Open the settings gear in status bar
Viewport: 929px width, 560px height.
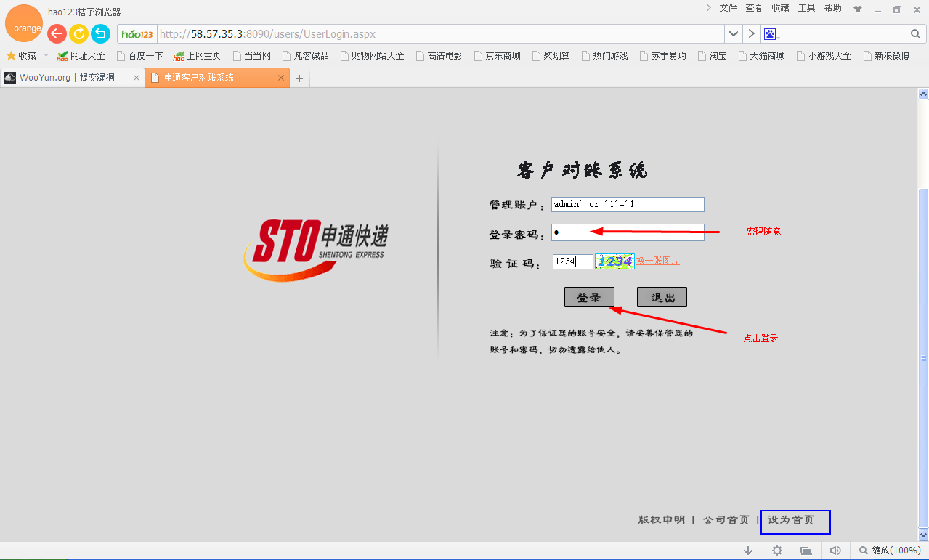pyautogui.click(x=776, y=551)
